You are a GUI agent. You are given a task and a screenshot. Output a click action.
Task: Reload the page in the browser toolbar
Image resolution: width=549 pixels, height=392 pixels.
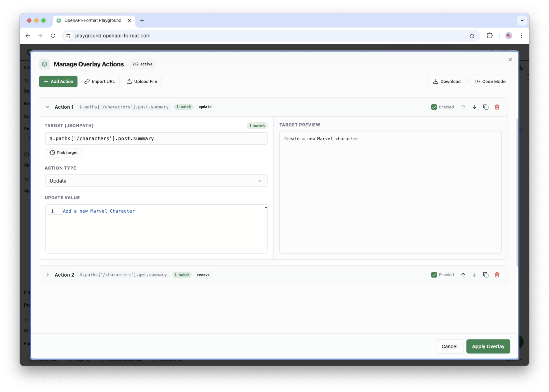point(53,35)
